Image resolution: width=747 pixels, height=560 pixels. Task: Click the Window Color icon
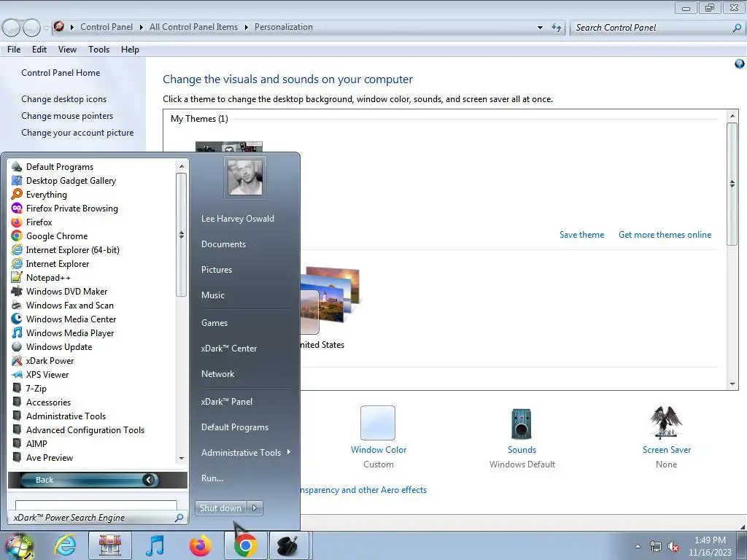378,423
